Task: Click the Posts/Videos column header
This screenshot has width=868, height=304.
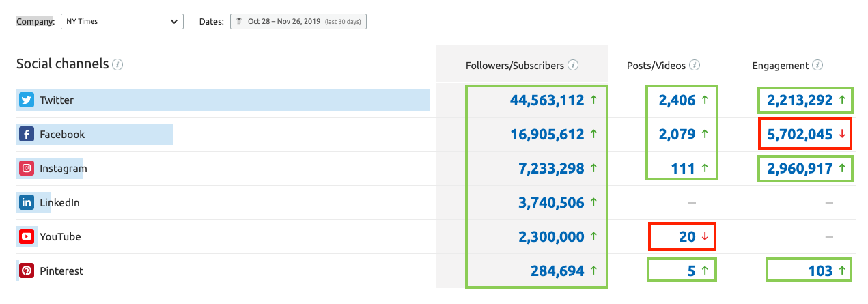Action: tap(656, 66)
